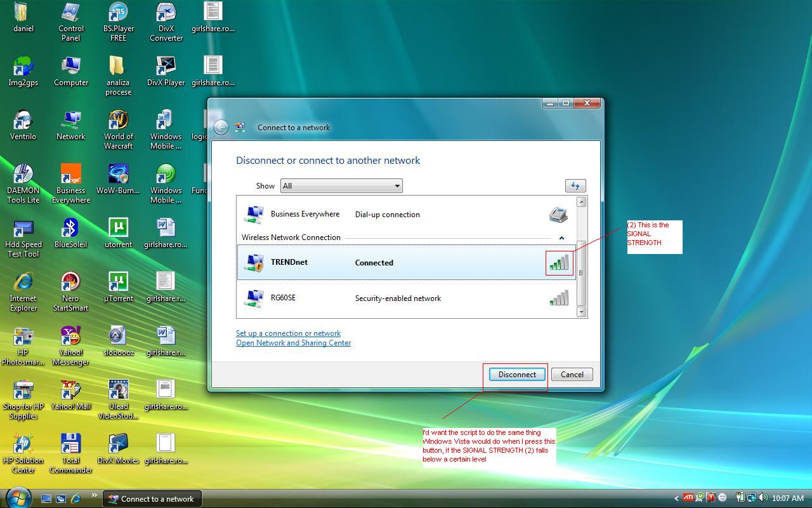The width and height of the screenshot is (812, 508).
Task: Show hidden system tray icons arrow
Action: [x=676, y=498]
